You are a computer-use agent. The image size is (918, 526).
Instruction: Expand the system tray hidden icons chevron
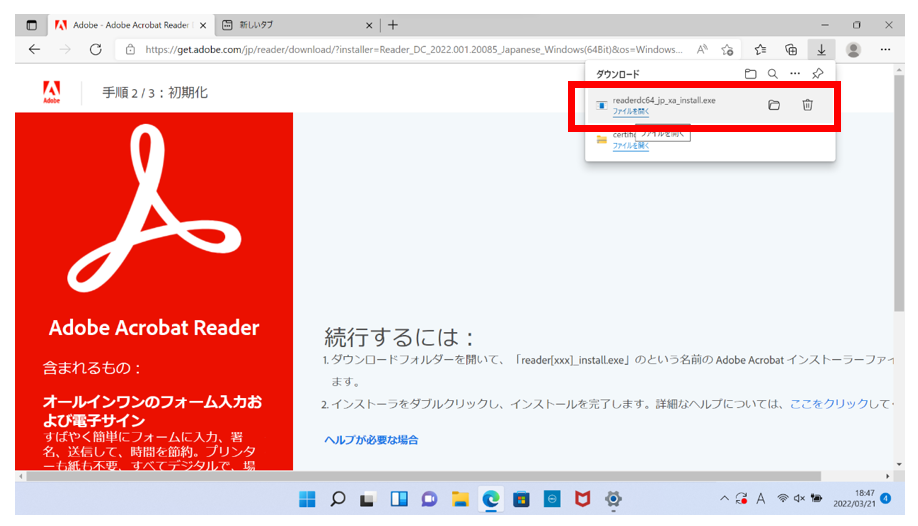click(724, 498)
